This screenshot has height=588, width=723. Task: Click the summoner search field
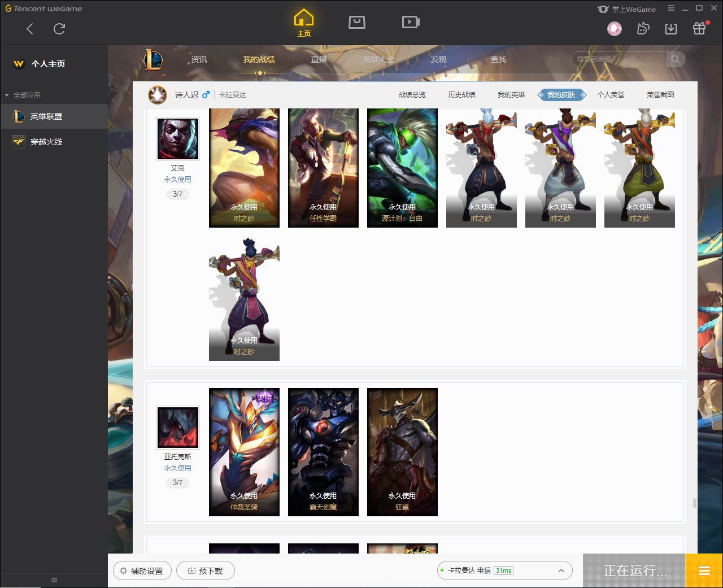click(x=619, y=59)
